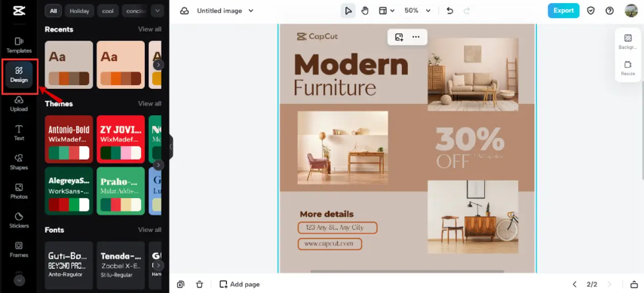Open the Resize panel
Viewport: 644px width, 293px height.
tap(627, 68)
